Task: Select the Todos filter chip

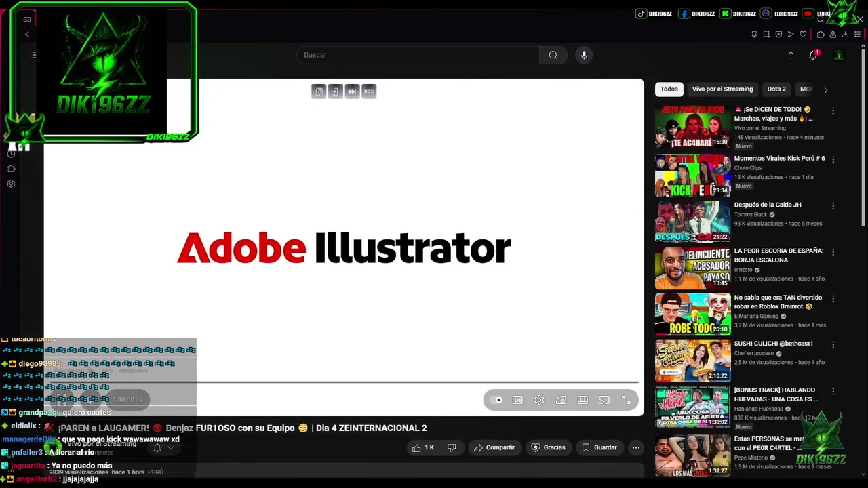Action: point(669,89)
